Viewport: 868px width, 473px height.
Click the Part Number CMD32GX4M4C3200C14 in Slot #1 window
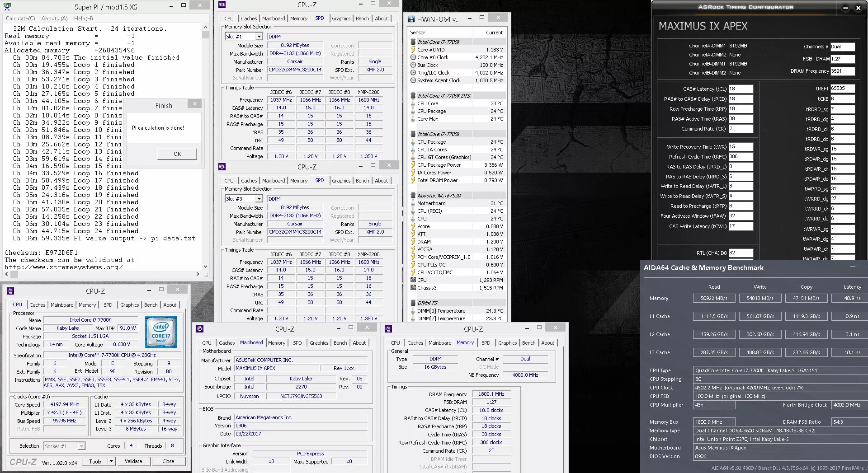(295, 70)
